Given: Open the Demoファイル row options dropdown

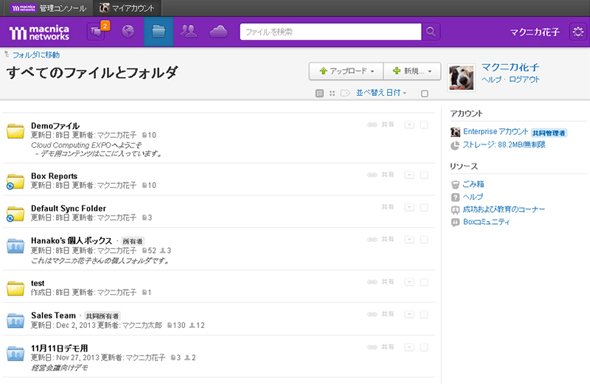Looking at the screenshot, I should tap(409, 124).
